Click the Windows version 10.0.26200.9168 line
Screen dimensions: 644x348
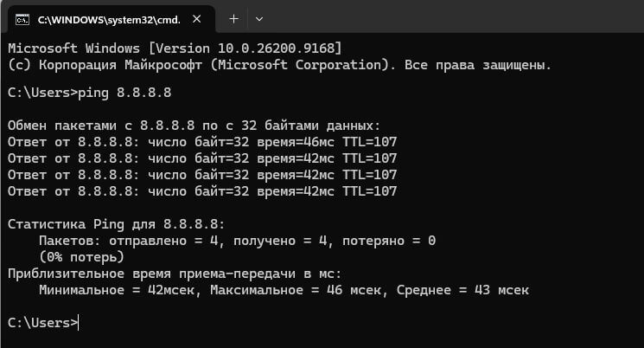(175, 48)
